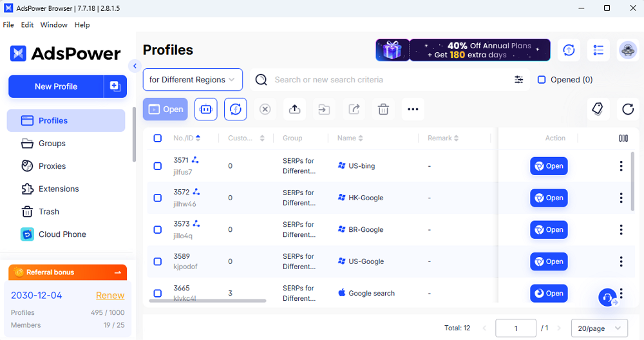Click the support headset floating icon
Viewport: 644px width, 340px height.
[x=608, y=297]
